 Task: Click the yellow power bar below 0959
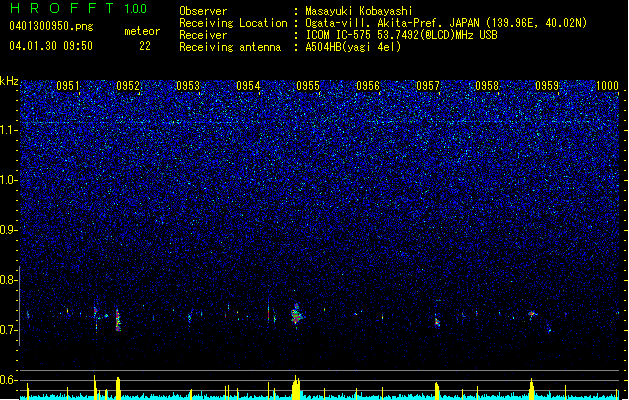point(532,389)
